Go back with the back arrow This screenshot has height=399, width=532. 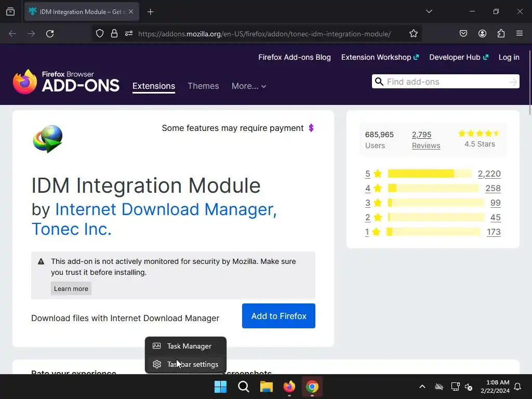(x=12, y=34)
